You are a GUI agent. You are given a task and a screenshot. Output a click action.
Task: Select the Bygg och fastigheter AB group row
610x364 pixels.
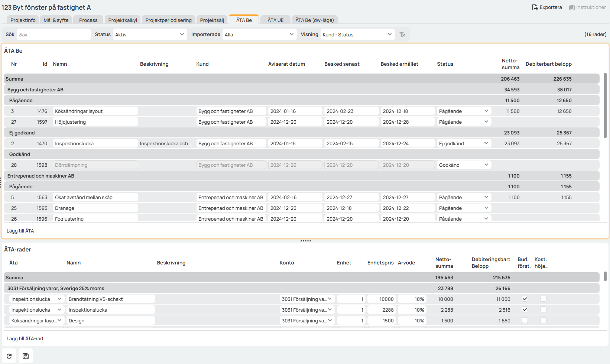pyautogui.click(x=301, y=90)
